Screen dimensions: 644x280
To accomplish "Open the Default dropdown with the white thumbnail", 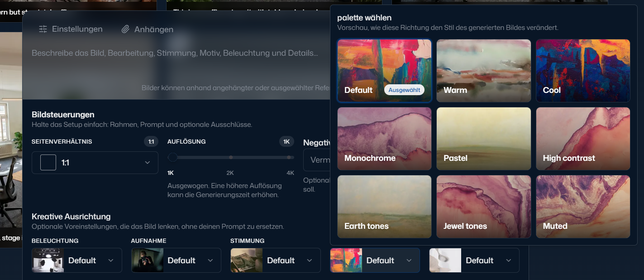I will click(474, 261).
